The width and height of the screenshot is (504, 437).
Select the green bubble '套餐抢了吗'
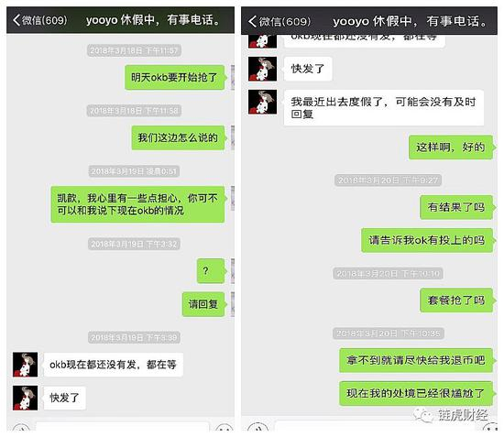pos(456,300)
